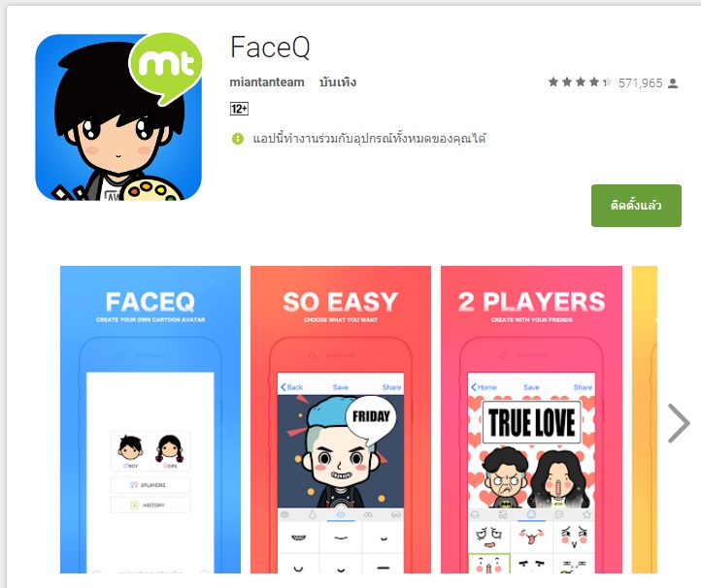Click the star rating display

pyautogui.click(x=580, y=82)
